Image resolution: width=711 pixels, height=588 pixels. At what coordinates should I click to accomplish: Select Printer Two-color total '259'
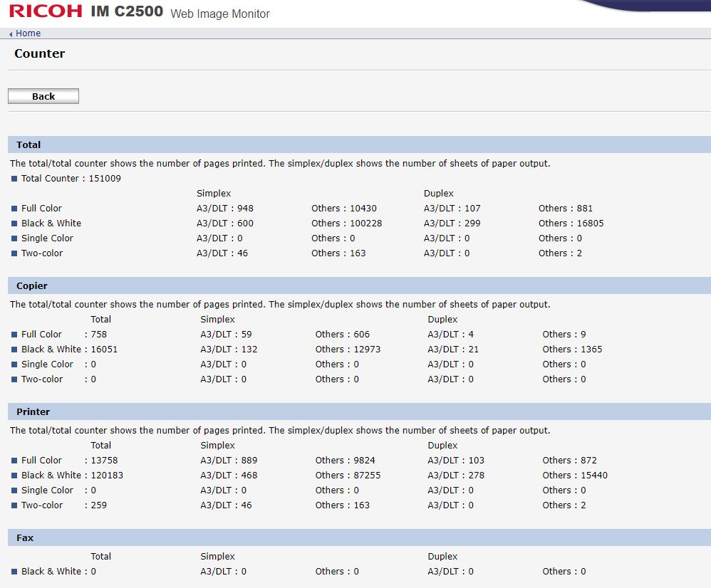tap(99, 505)
